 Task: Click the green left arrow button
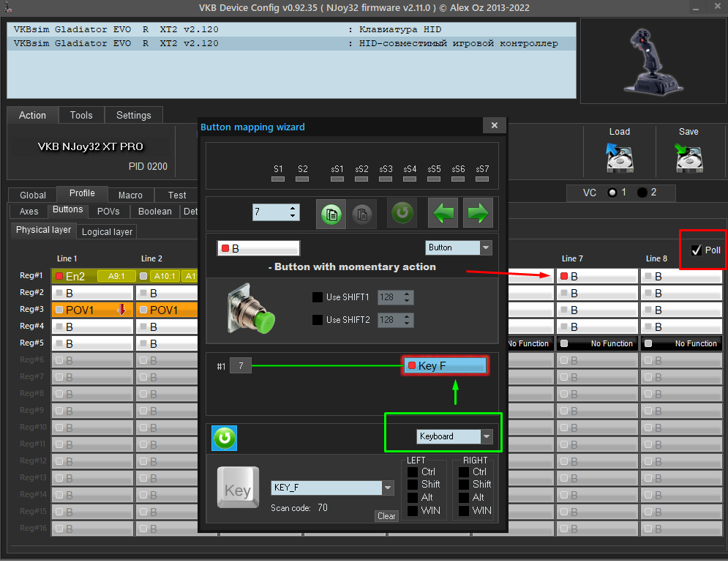[443, 214]
